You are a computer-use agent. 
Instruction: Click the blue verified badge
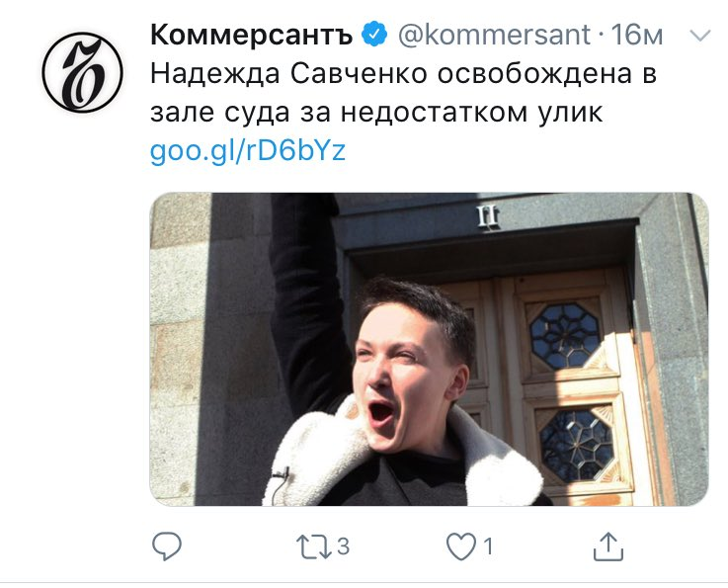tap(374, 34)
